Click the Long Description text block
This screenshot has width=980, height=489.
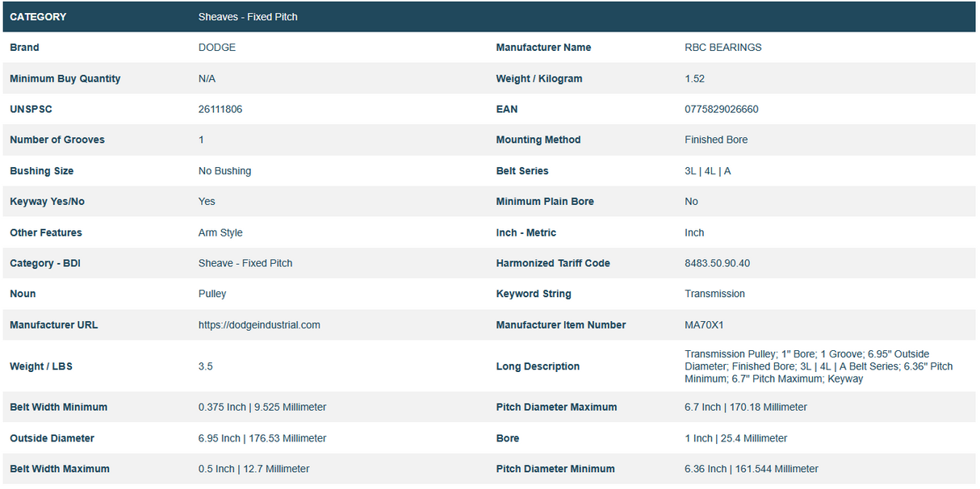click(x=818, y=366)
